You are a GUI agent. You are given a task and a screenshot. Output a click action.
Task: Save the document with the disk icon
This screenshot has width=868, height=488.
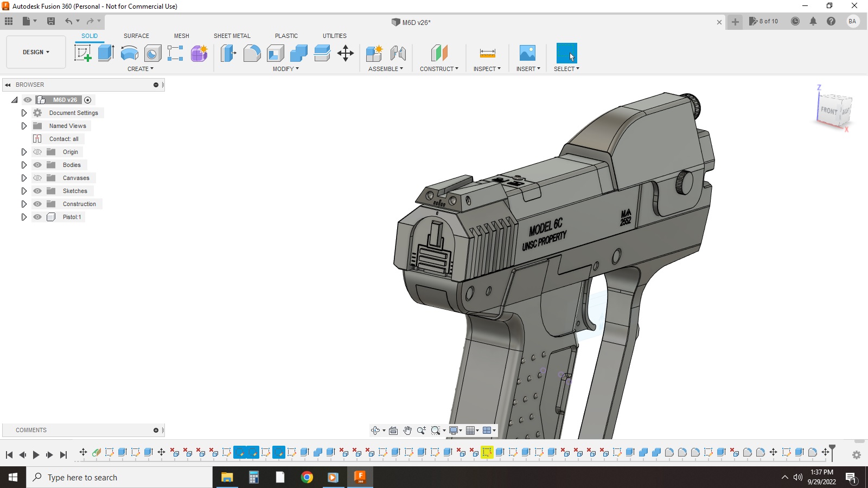pyautogui.click(x=51, y=21)
